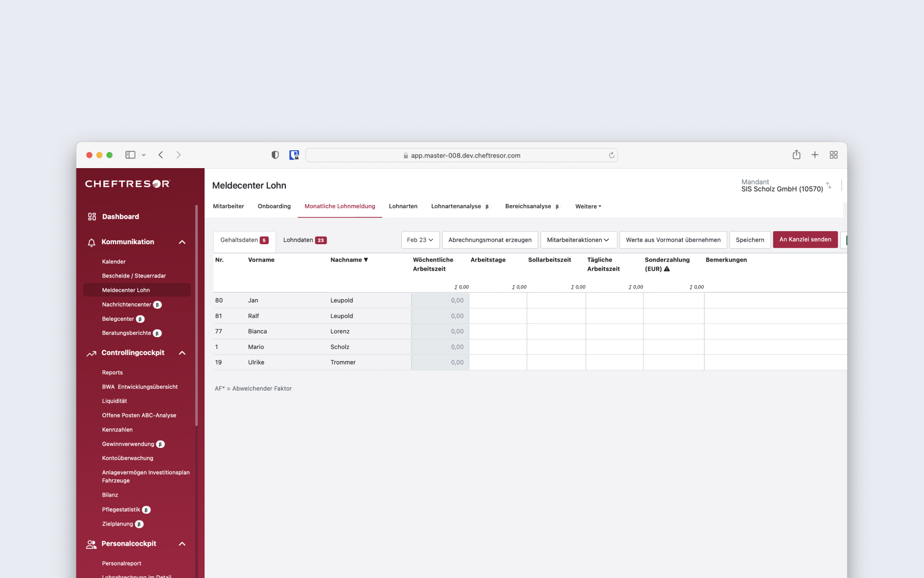Reload the page with the refresh icon

pyautogui.click(x=612, y=155)
